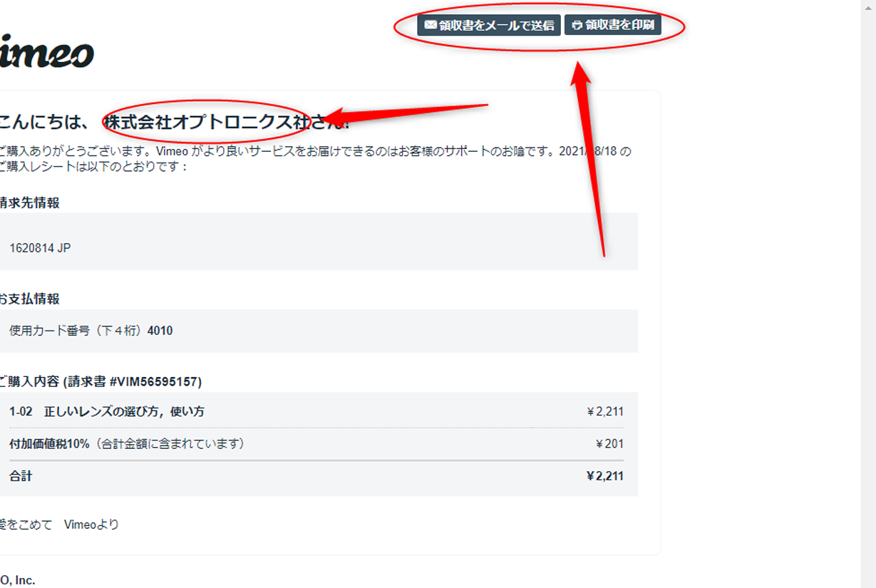
Task: Print the receipt (領収書を印刷)
Action: pyautogui.click(x=613, y=25)
